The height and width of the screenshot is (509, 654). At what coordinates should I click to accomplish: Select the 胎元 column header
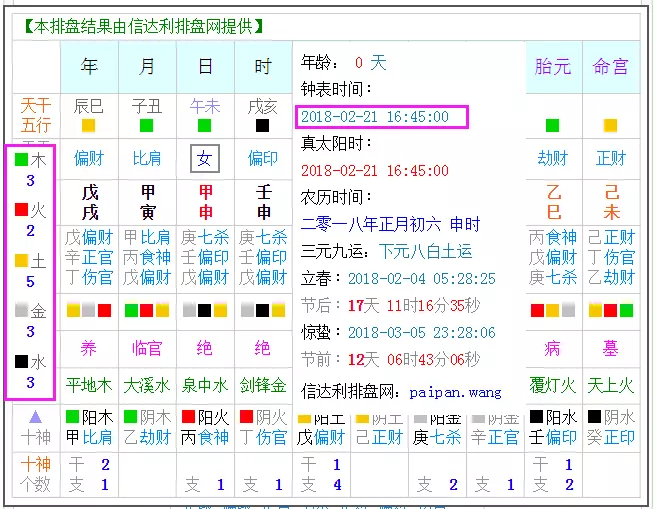553,67
